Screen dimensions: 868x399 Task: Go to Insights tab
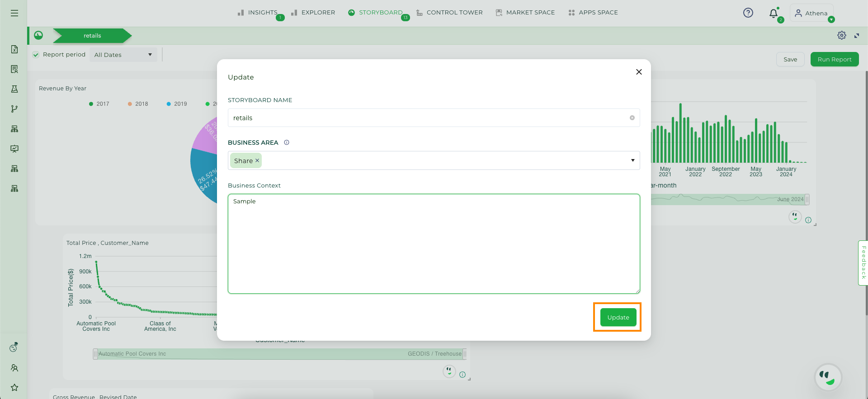[258, 13]
